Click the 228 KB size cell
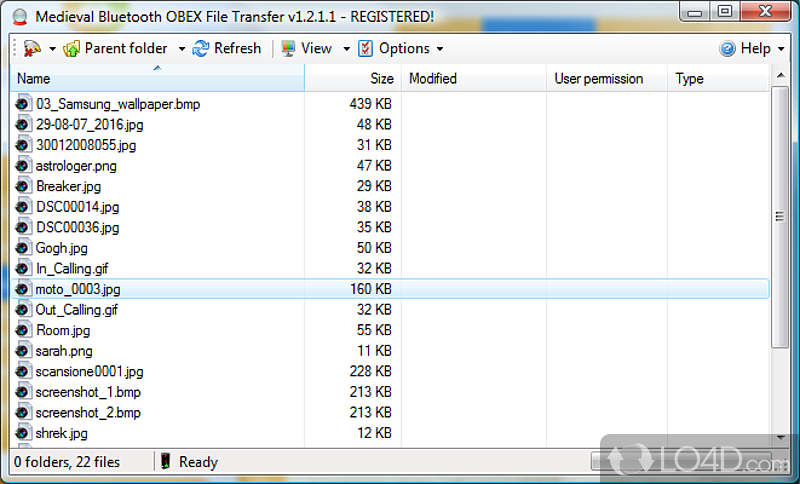Viewport: 800px width, 484px height. coord(370,371)
